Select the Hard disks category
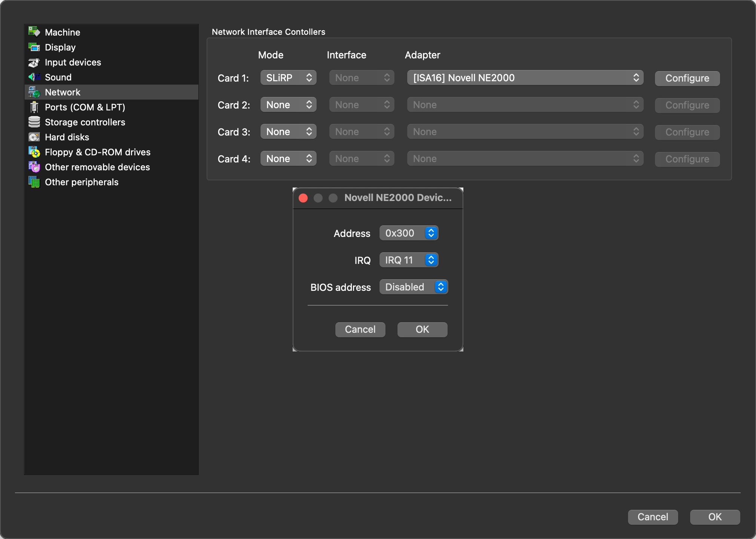 point(112,137)
